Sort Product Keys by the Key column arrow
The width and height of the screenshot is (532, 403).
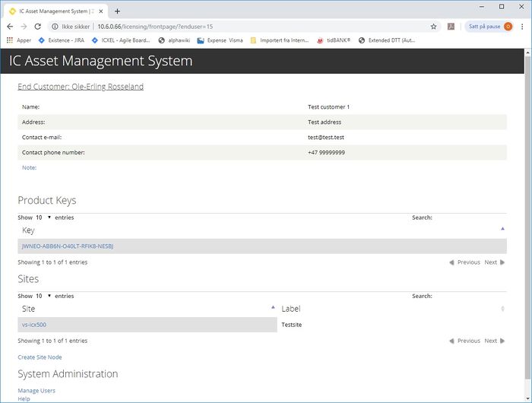point(502,229)
